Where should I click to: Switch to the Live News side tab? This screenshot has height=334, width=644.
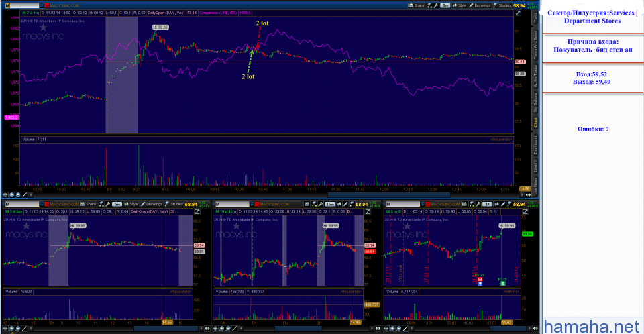coord(535,186)
